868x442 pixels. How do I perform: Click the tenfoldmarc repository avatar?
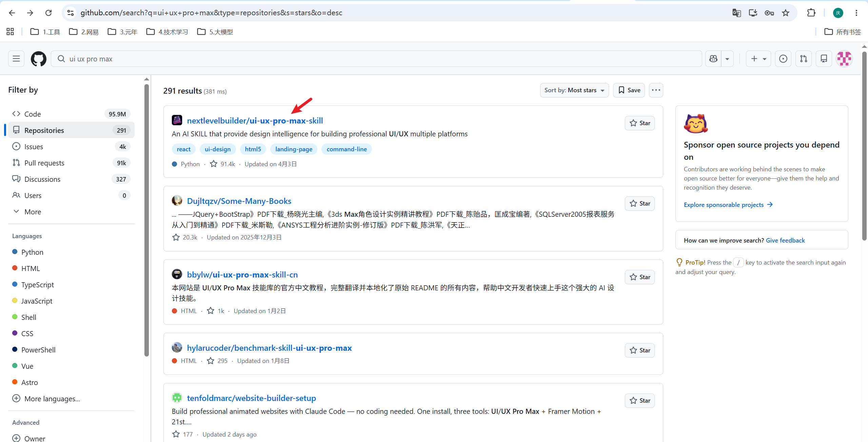point(177,398)
